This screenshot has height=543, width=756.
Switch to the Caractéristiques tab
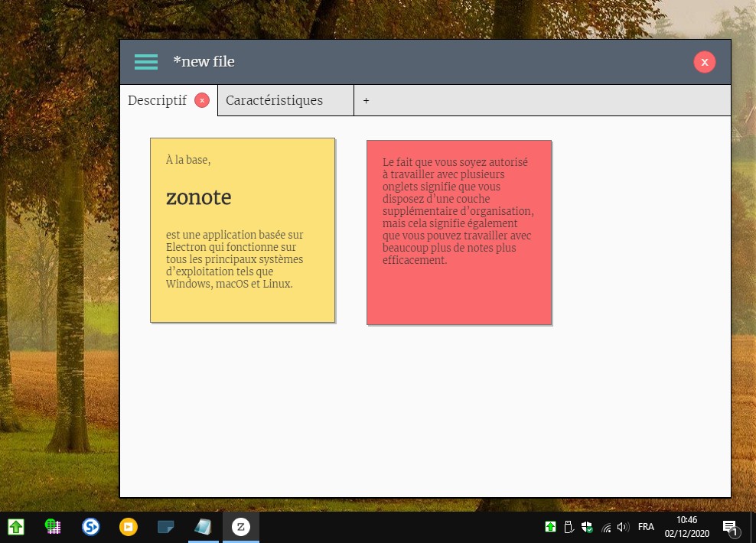pos(285,100)
